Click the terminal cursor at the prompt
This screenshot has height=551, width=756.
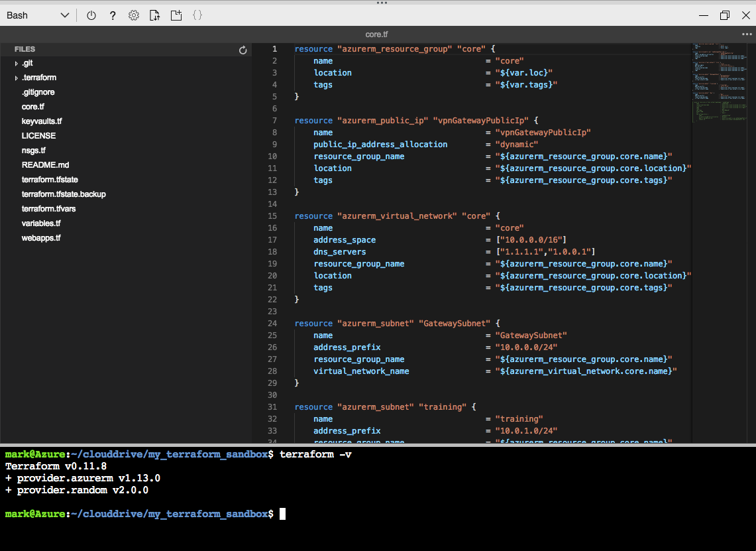click(282, 514)
